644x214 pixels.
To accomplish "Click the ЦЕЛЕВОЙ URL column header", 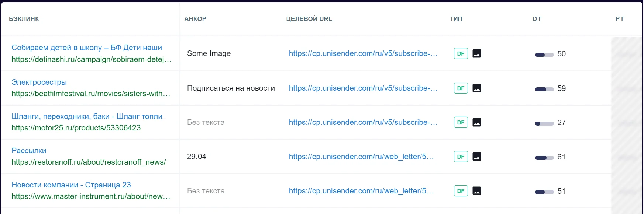I will (x=309, y=19).
